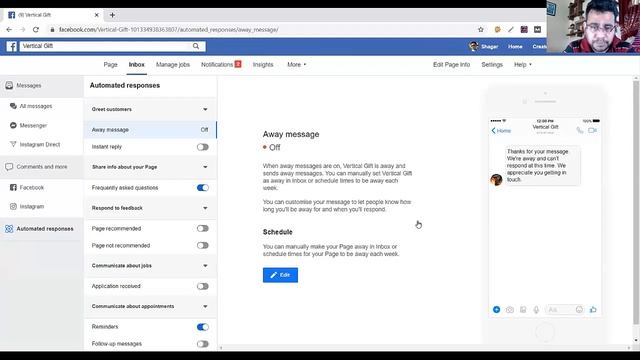Click phone call icon in preview
The width and height of the screenshot is (640, 360).
pyautogui.click(x=580, y=130)
